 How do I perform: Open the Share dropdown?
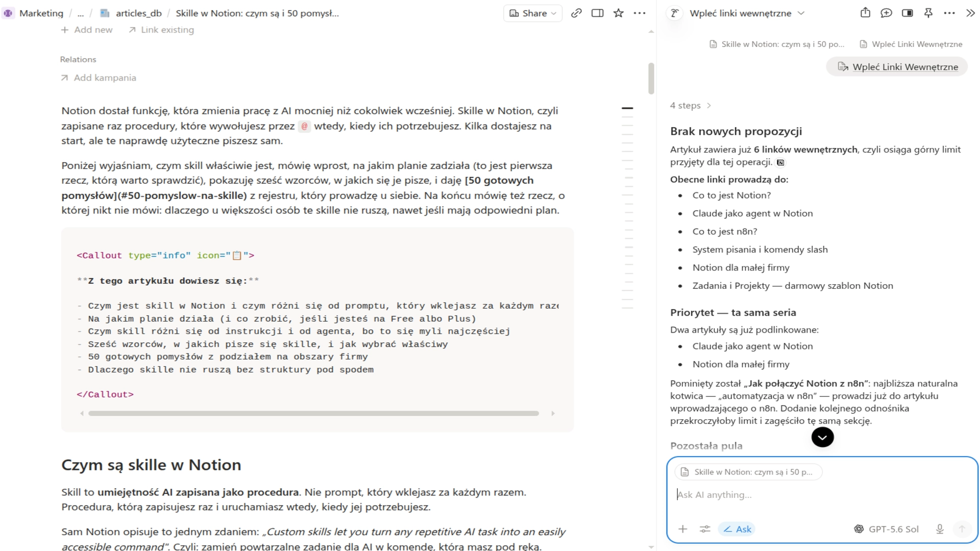pos(533,13)
